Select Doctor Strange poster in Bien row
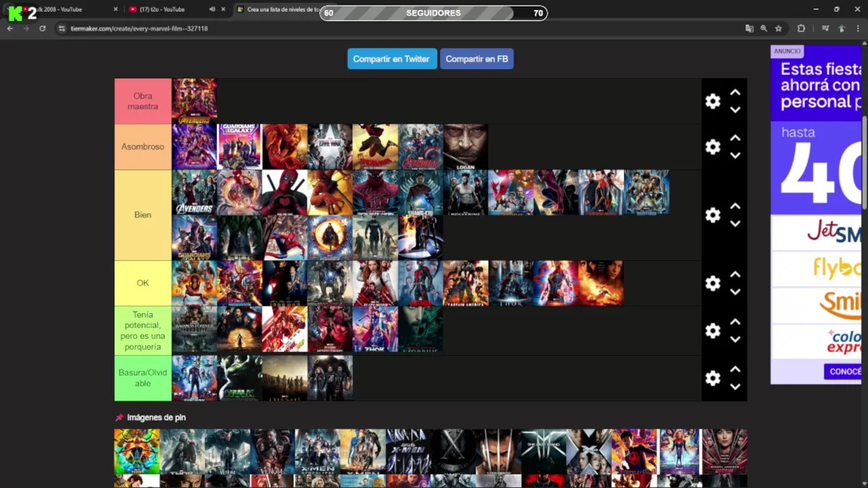Viewport: 868px width, 488px height. pos(330,237)
